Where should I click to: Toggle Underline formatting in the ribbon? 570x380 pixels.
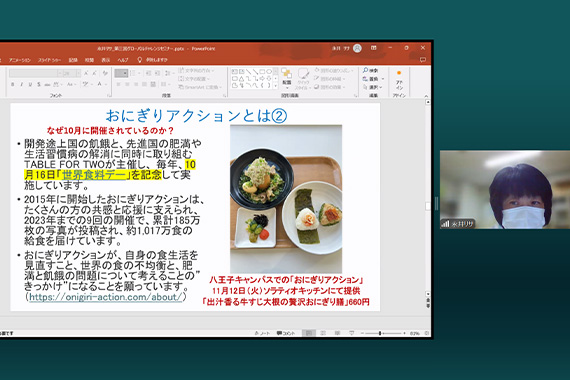click(30, 84)
